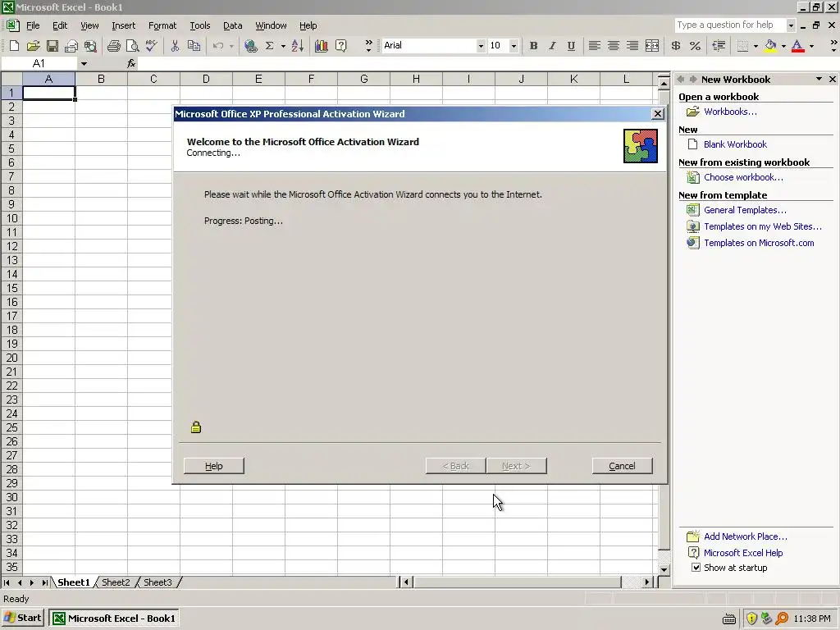Click Merge and Center icon
This screenshot has width=840, height=630.
[x=652, y=46]
